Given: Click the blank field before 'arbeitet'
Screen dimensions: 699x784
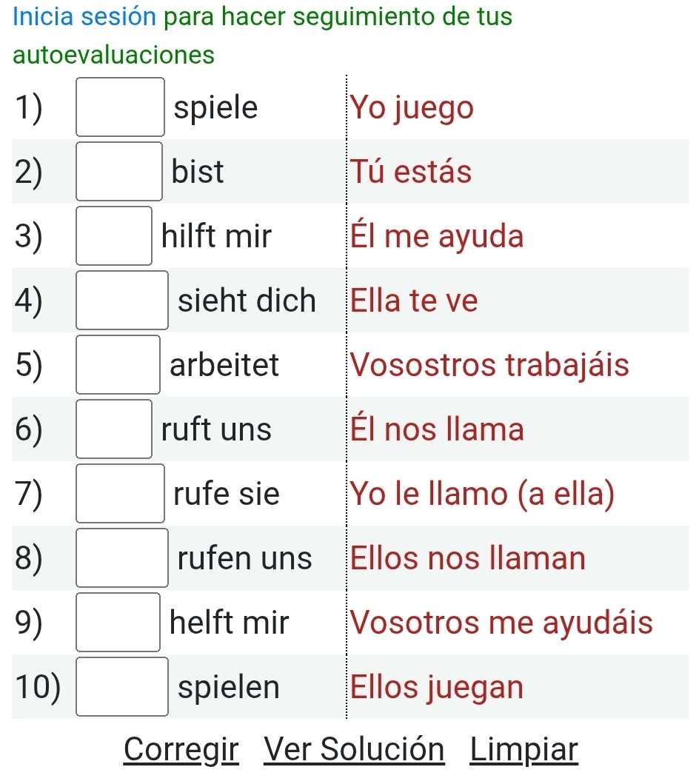Looking at the screenshot, I should click(x=118, y=365).
